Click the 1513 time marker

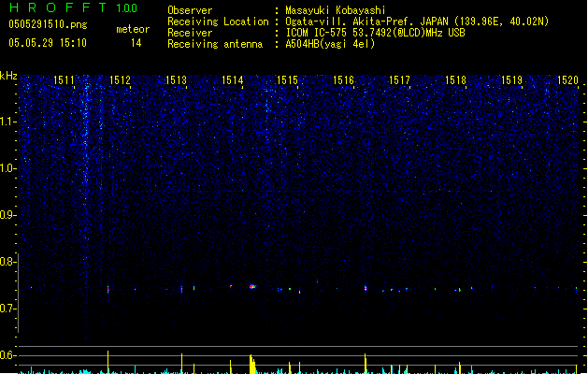pos(176,79)
